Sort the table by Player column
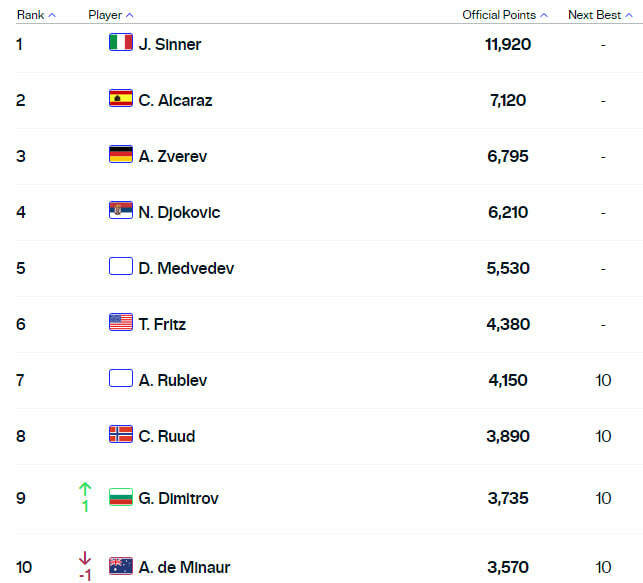Screen dimensions: 643x583 [110, 15]
